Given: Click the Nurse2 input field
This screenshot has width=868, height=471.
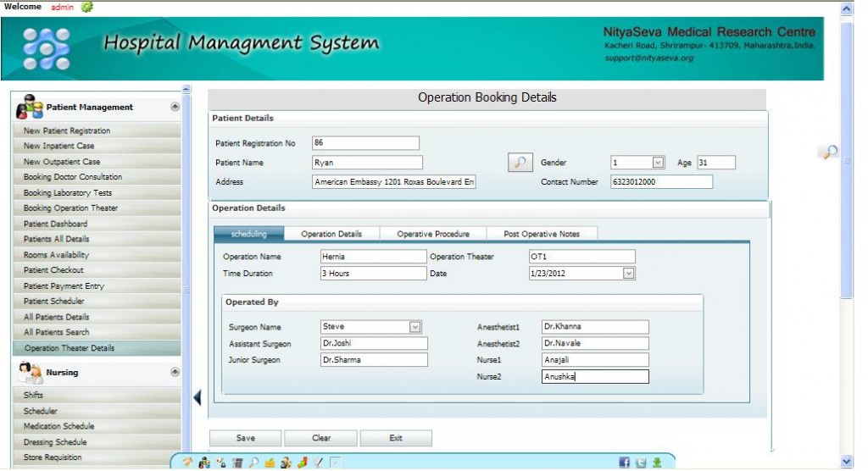Looking at the screenshot, I should pos(595,377).
